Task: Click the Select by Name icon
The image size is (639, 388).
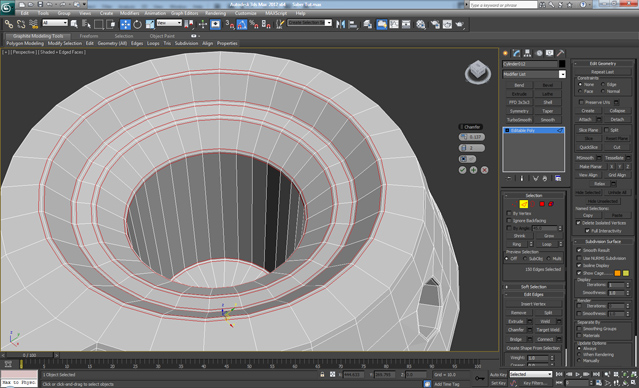Action: click(x=86, y=24)
